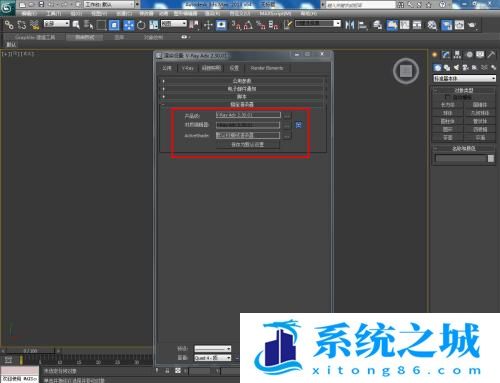Toggle the 3D Snaps button
The height and width of the screenshot is (383, 500).
[x=236, y=25]
